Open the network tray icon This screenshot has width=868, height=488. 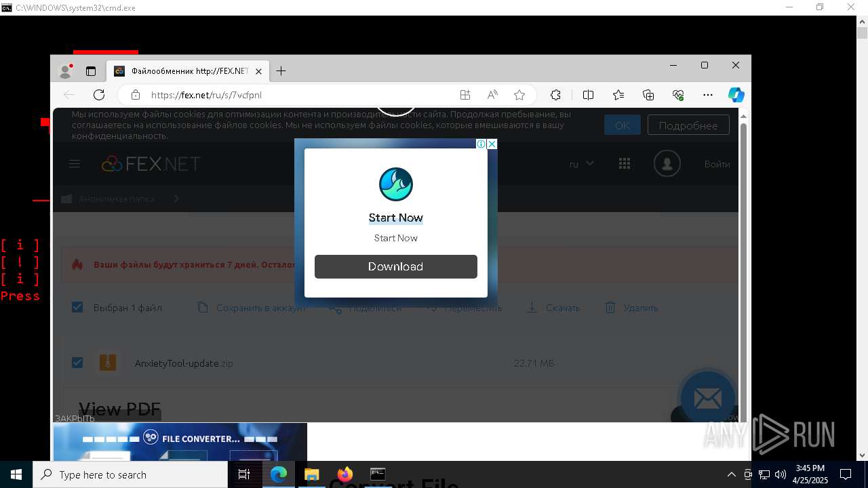click(764, 474)
